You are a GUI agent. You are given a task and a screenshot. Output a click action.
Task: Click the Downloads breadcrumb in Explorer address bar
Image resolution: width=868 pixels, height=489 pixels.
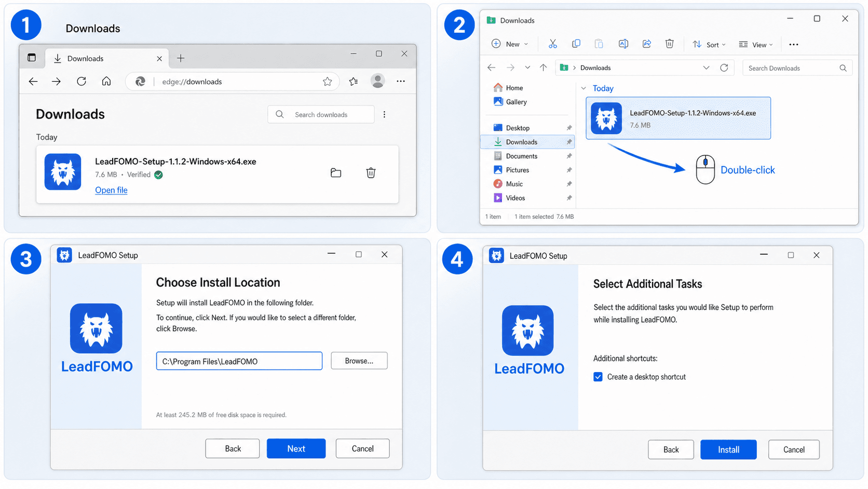(595, 68)
